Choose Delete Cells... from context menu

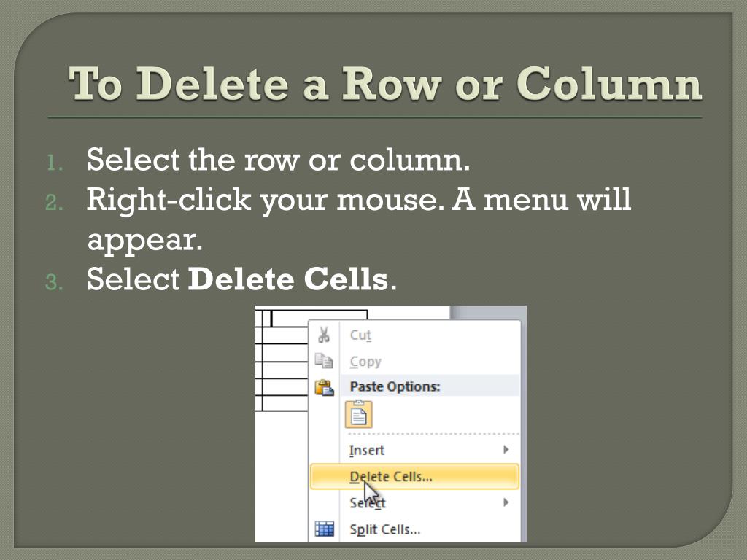414,477
